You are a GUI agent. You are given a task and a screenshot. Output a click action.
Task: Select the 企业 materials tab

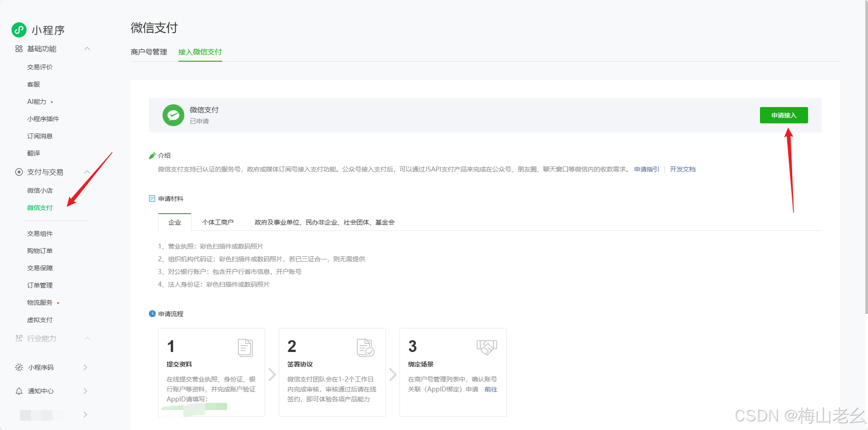pos(175,222)
